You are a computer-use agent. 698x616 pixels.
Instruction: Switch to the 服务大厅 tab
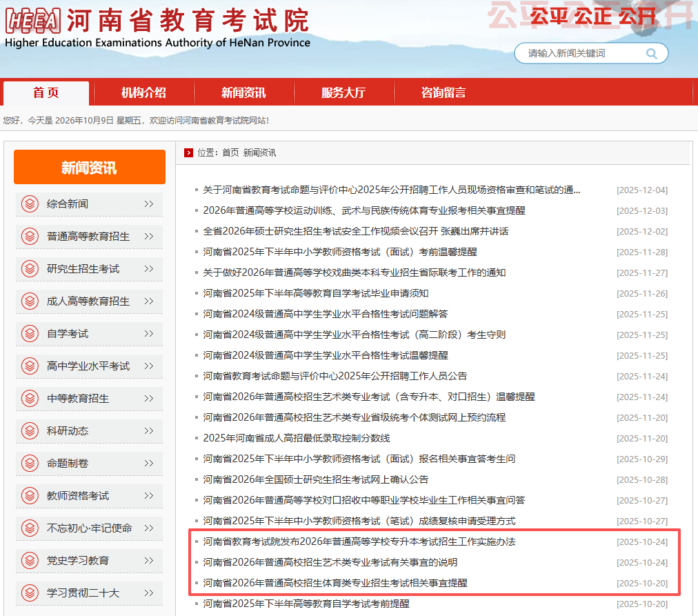coord(343,92)
